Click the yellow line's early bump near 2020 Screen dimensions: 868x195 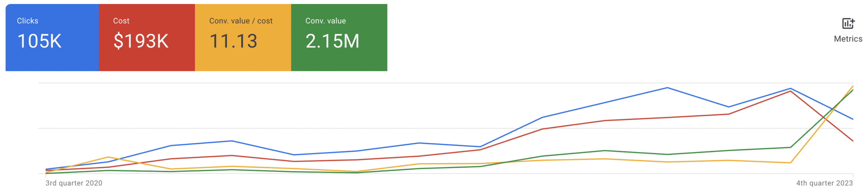(x=108, y=157)
